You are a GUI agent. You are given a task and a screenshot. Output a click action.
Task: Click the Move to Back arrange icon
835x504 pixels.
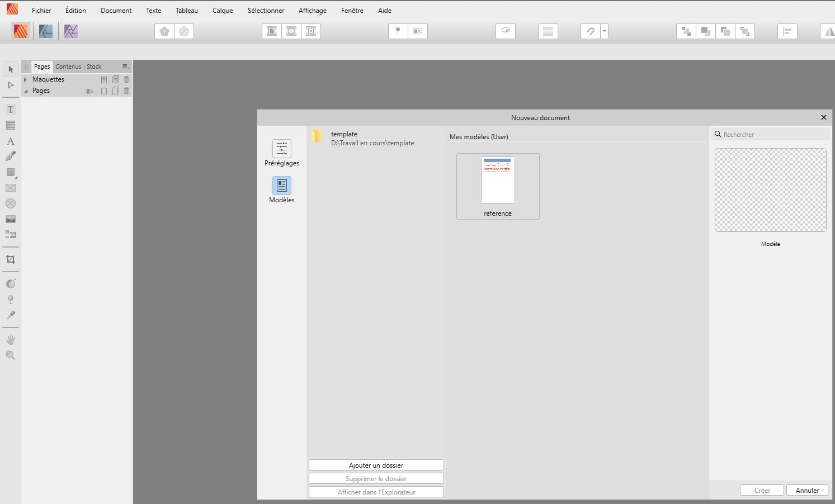tap(686, 31)
